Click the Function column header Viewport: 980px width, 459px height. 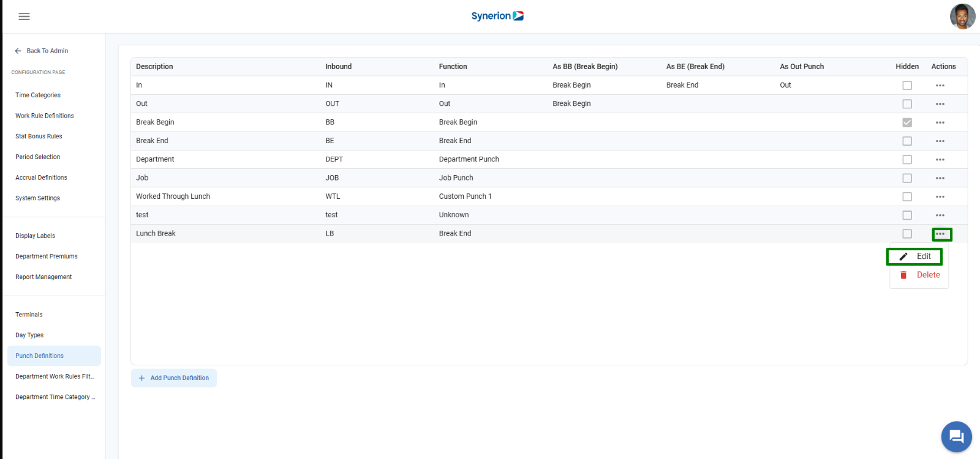pyautogui.click(x=453, y=67)
